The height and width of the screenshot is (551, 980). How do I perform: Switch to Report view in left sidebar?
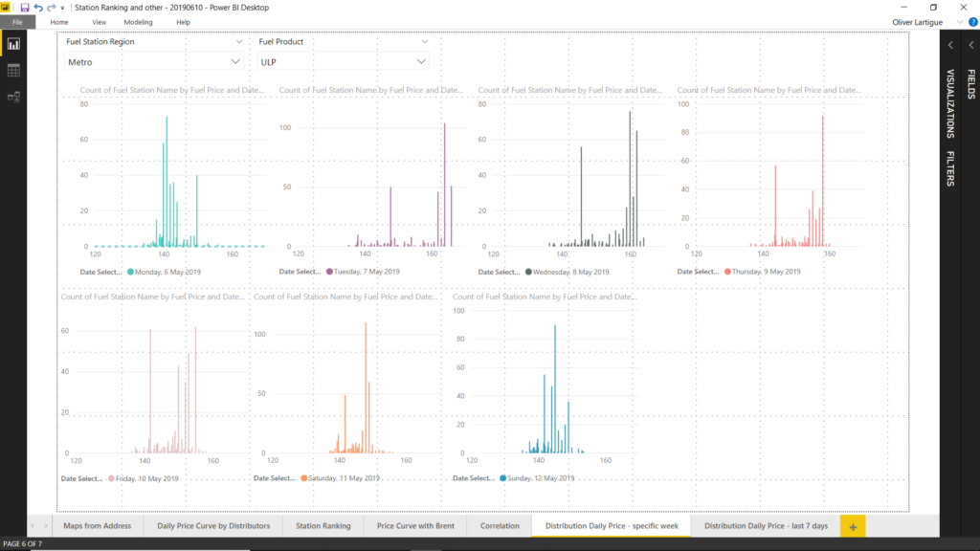pos(13,44)
